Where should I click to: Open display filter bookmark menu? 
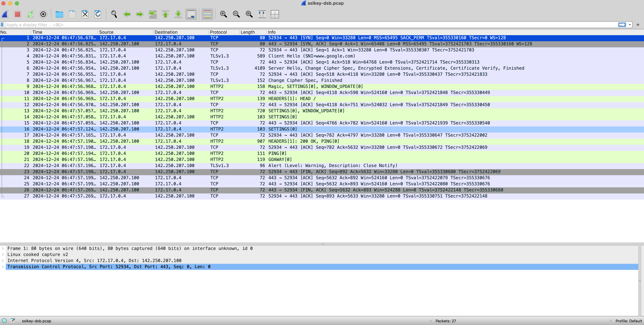click(2, 25)
